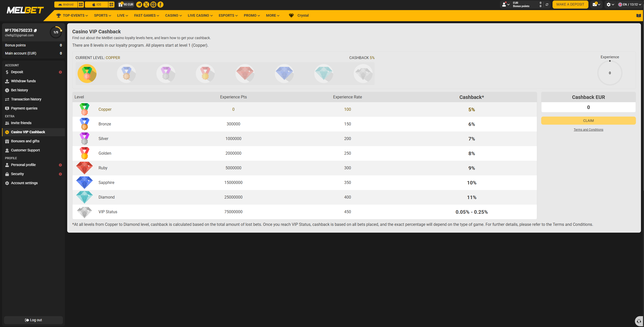This screenshot has height=327, width=644.
Task: Select the Diamond gem badge in level strip
Action: [324, 73]
